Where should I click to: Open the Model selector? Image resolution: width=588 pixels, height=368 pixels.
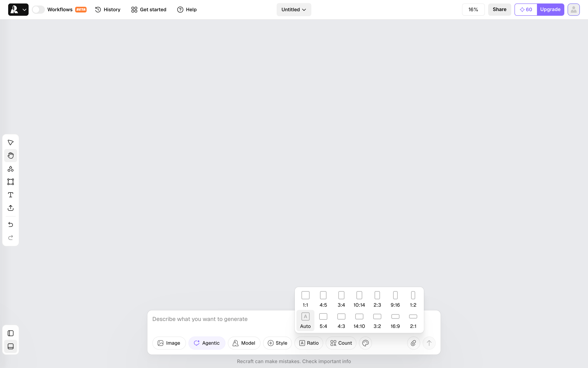click(244, 343)
